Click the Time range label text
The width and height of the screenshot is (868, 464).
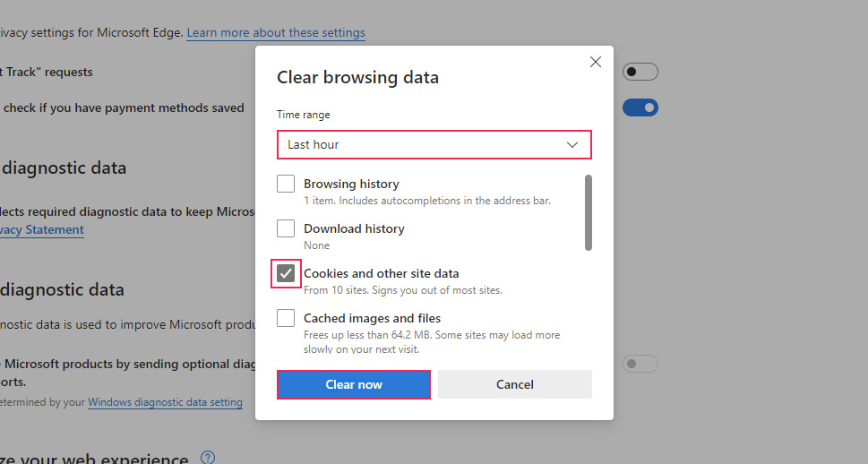coord(303,115)
